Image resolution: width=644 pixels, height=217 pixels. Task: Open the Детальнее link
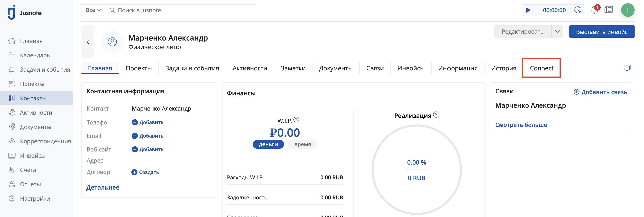point(103,187)
